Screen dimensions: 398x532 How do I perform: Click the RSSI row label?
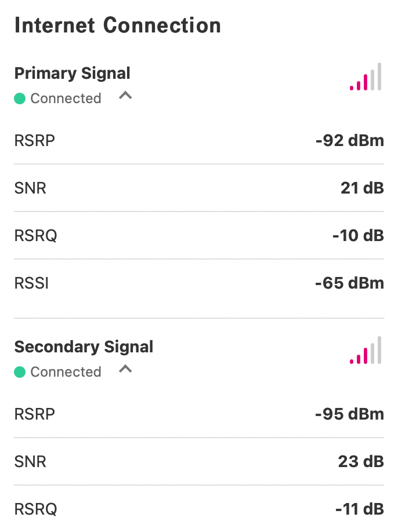(31, 283)
